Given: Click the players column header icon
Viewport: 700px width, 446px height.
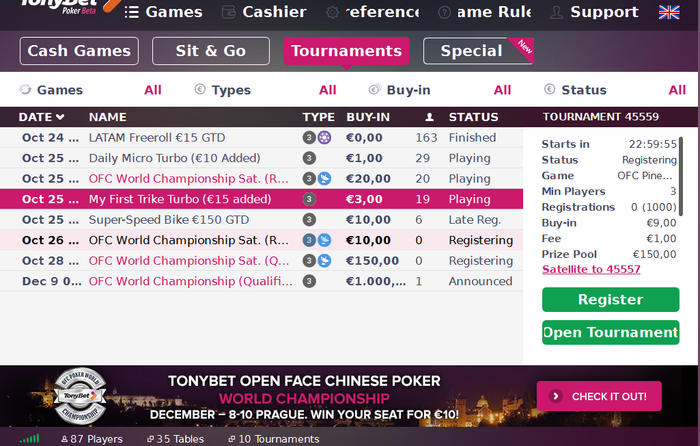Looking at the screenshot, I should point(429,117).
